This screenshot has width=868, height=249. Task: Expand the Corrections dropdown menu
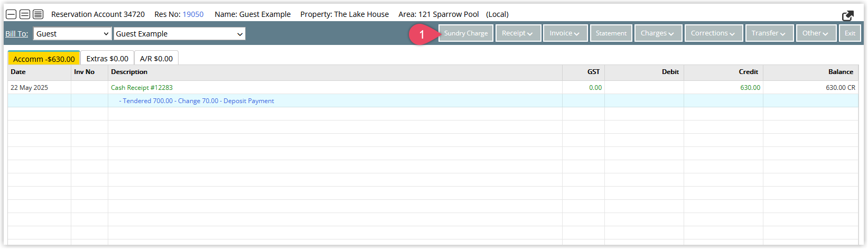[714, 33]
